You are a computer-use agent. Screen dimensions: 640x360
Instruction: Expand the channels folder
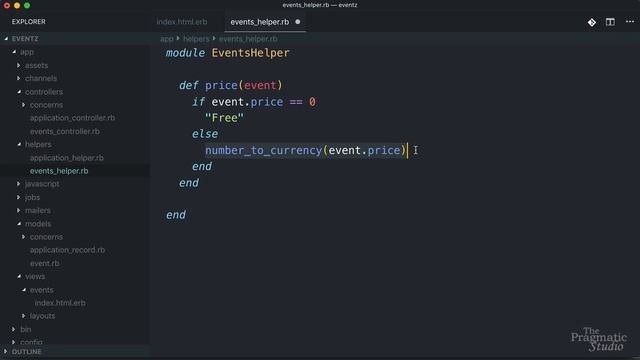click(18, 78)
